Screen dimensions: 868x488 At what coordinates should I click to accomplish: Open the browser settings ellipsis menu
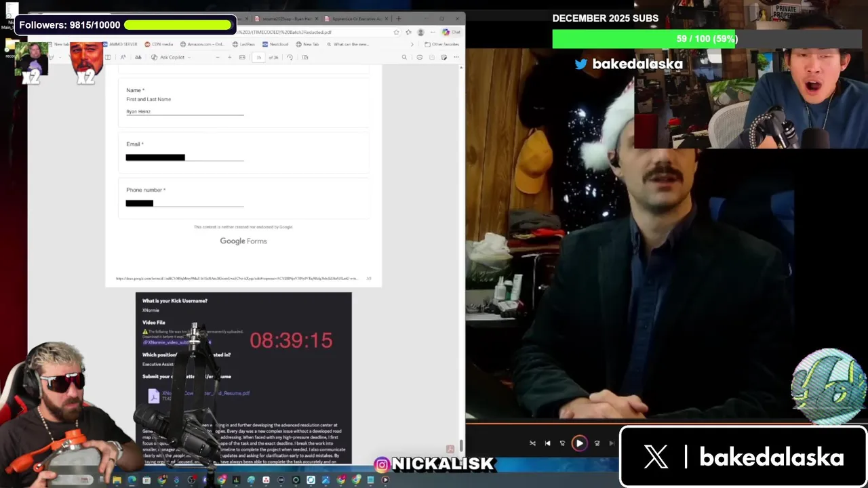(433, 32)
